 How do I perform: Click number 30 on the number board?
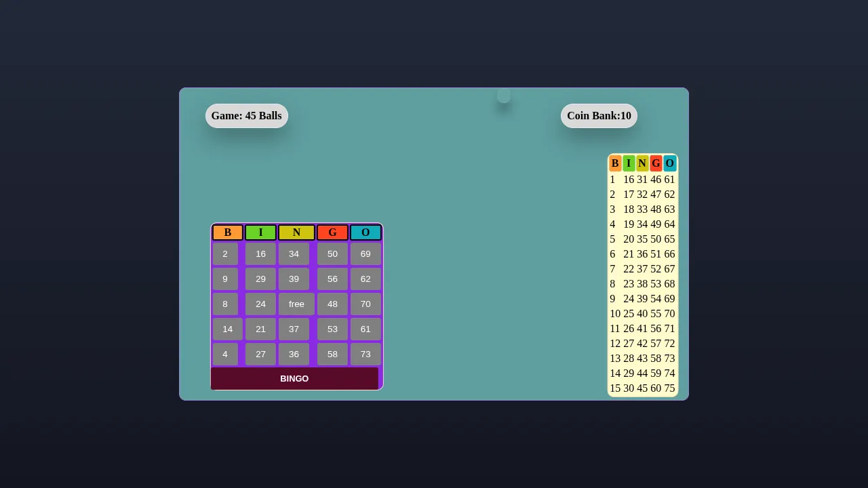(x=629, y=388)
